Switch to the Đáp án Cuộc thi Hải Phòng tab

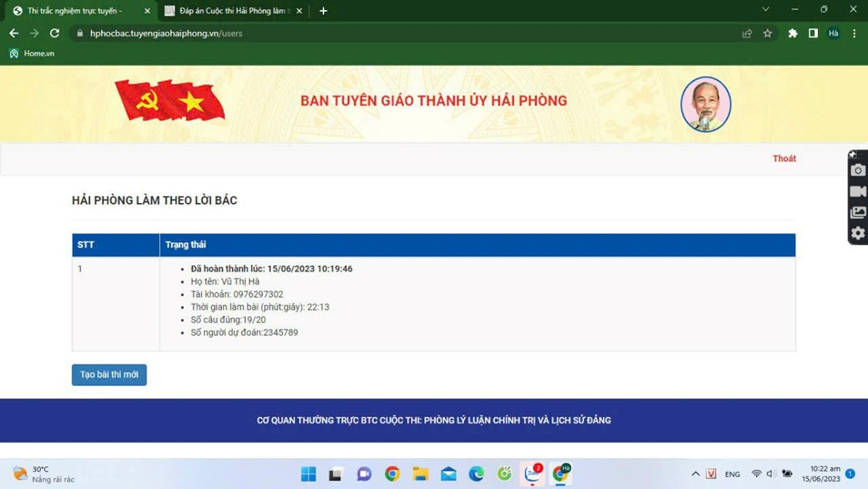(x=232, y=11)
